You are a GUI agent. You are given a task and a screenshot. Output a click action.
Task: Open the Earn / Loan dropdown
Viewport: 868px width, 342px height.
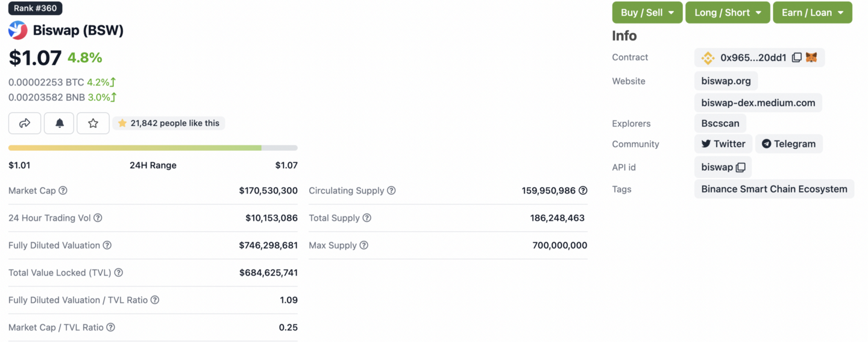point(812,13)
